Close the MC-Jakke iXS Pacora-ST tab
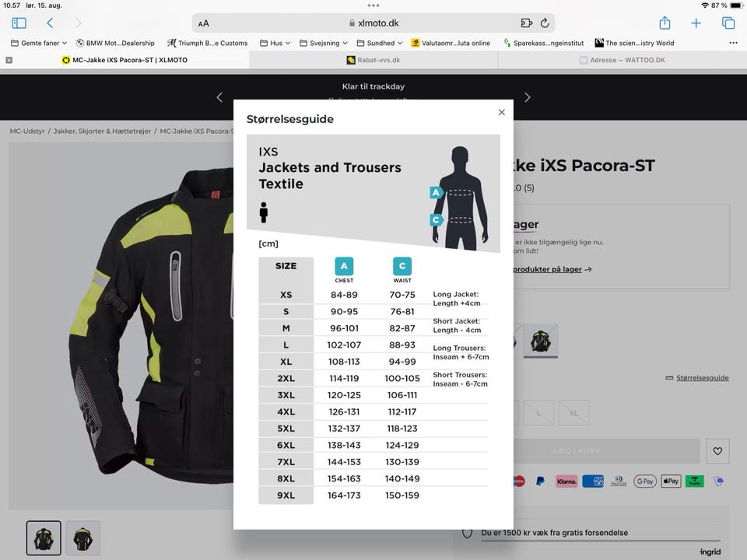 point(9,60)
